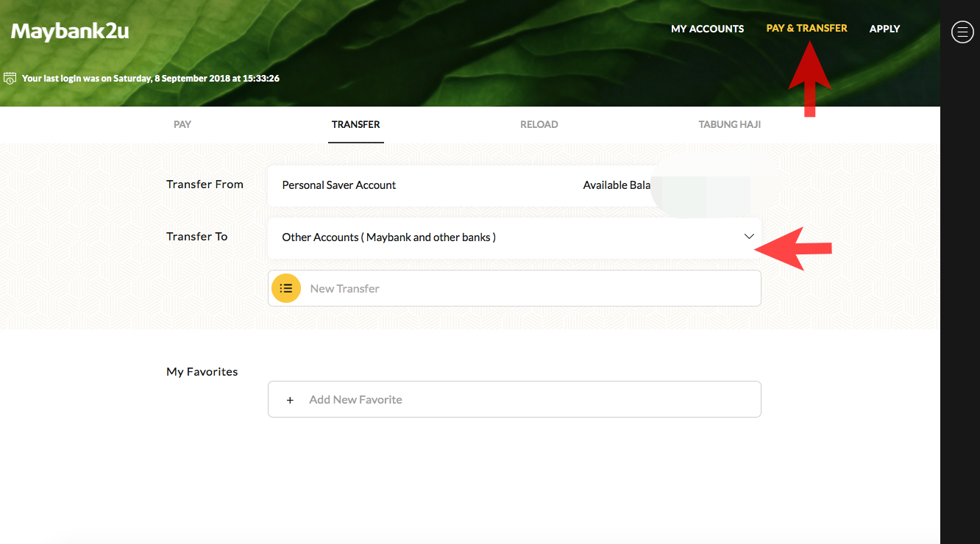Image resolution: width=980 pixels, height=544 pixels.
Task: Open the Tabung Haji tab
Action: point(730,124)
